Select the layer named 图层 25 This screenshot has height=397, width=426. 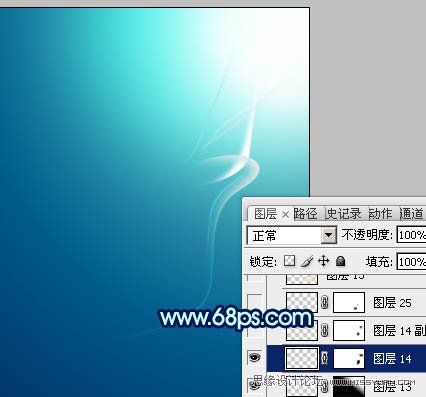tap(392, 303)
